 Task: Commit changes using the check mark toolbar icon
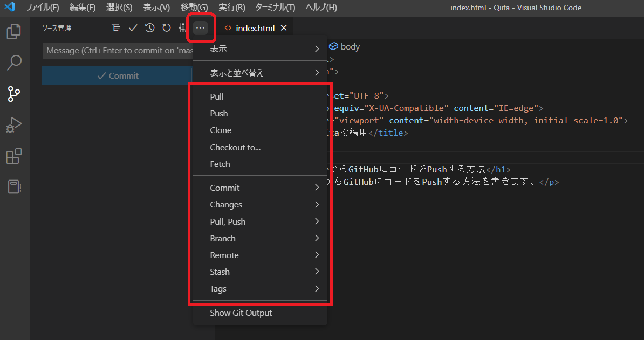[x=133, y=27]
